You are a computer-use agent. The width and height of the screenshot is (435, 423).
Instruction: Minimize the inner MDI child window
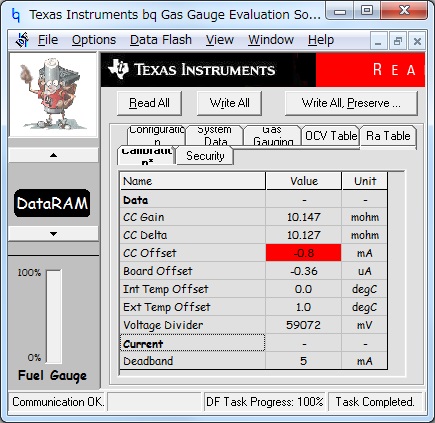click(378, 41)
